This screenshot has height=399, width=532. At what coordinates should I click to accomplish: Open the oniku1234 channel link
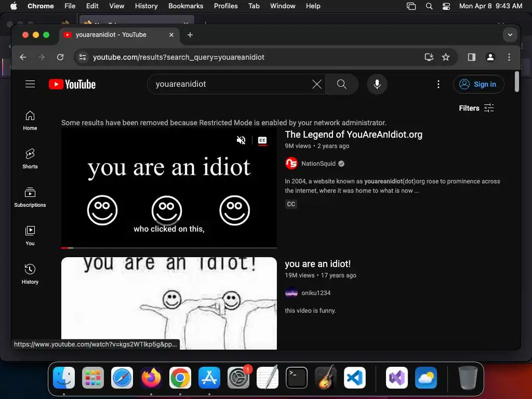(x=316, y=293)
